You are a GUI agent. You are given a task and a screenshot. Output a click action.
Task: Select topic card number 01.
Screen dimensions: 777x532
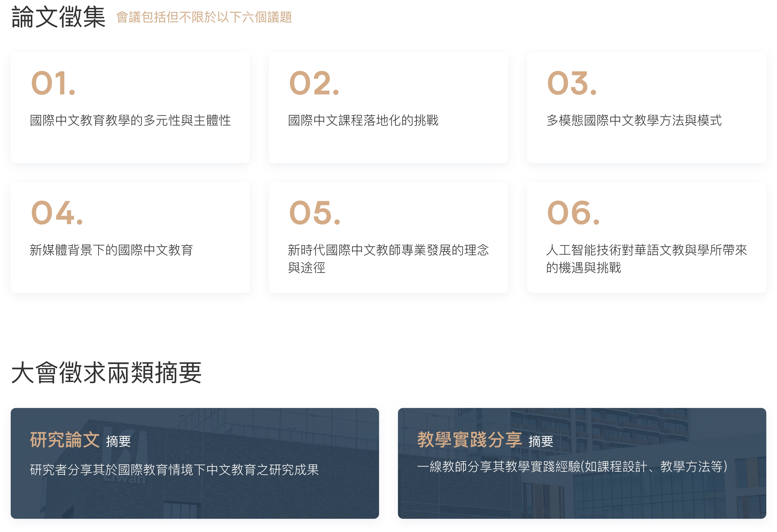click(x=130, y=108)
